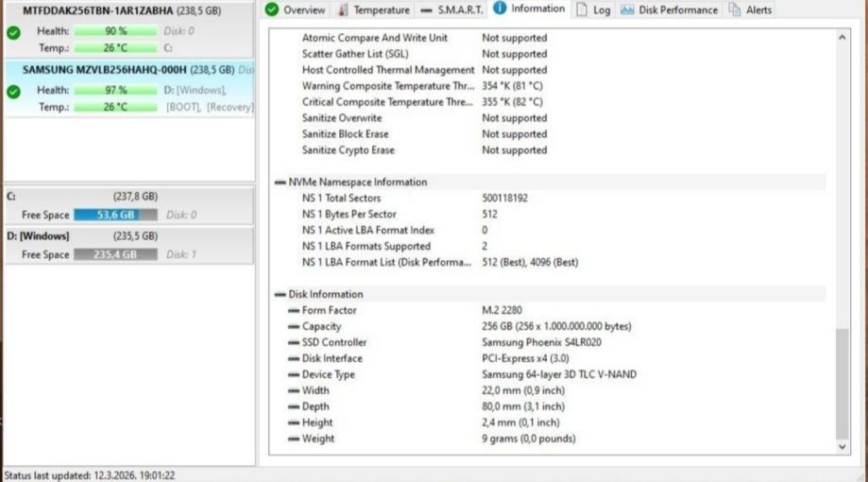Click the Temperature thermometer icon
Viewport: 868px width, 482px height.
click(x=343, y=9)
